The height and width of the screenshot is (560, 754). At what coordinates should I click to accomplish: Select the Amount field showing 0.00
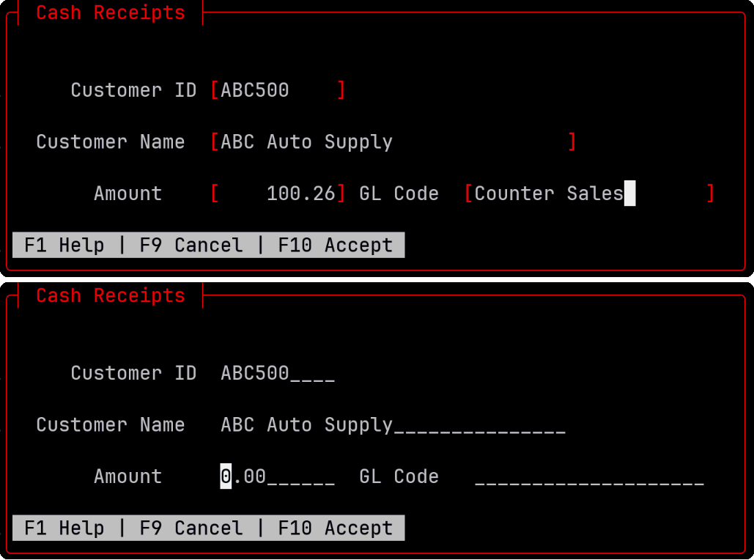278,476
